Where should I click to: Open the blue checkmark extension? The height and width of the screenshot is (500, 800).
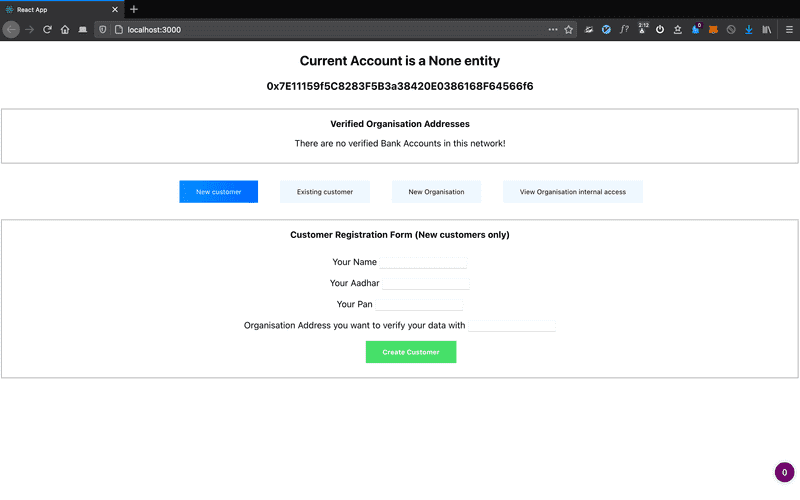(606, 30)
